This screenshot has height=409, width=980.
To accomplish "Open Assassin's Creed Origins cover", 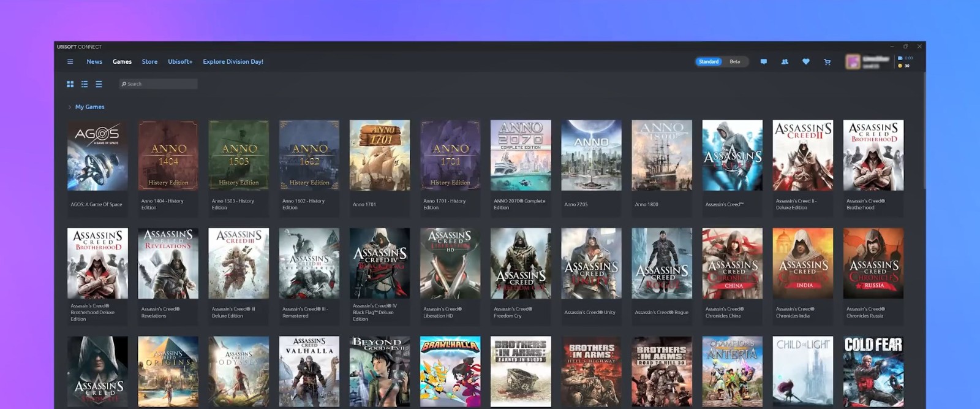I will (168, 372).
